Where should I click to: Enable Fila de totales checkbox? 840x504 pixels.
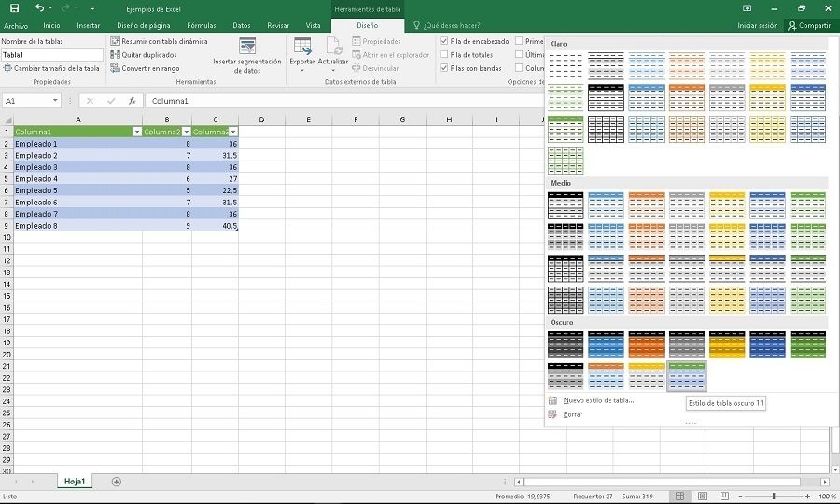[x=444, y=55]
